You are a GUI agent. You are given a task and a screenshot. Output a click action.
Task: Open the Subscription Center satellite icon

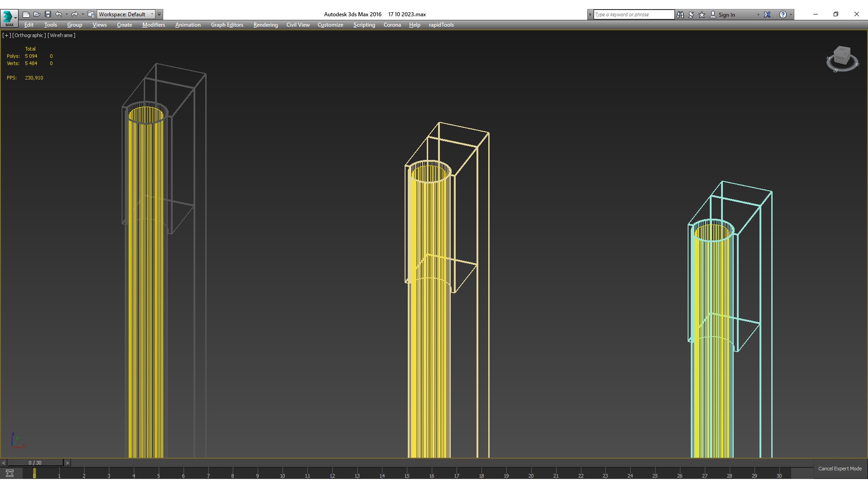click(691, 14)
